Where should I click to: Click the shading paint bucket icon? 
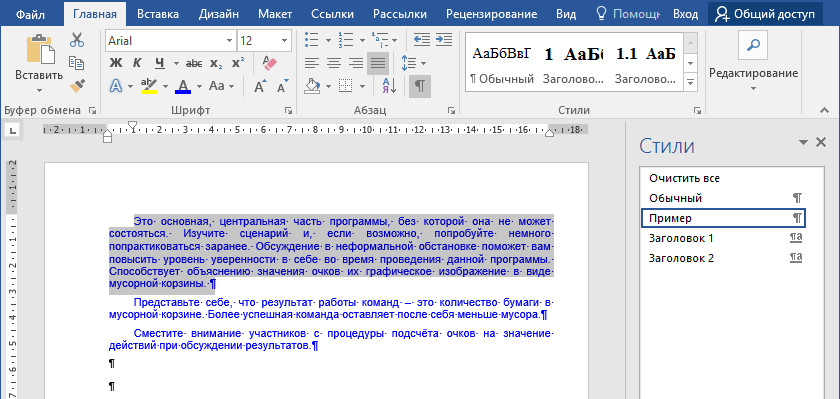(312, 86)
